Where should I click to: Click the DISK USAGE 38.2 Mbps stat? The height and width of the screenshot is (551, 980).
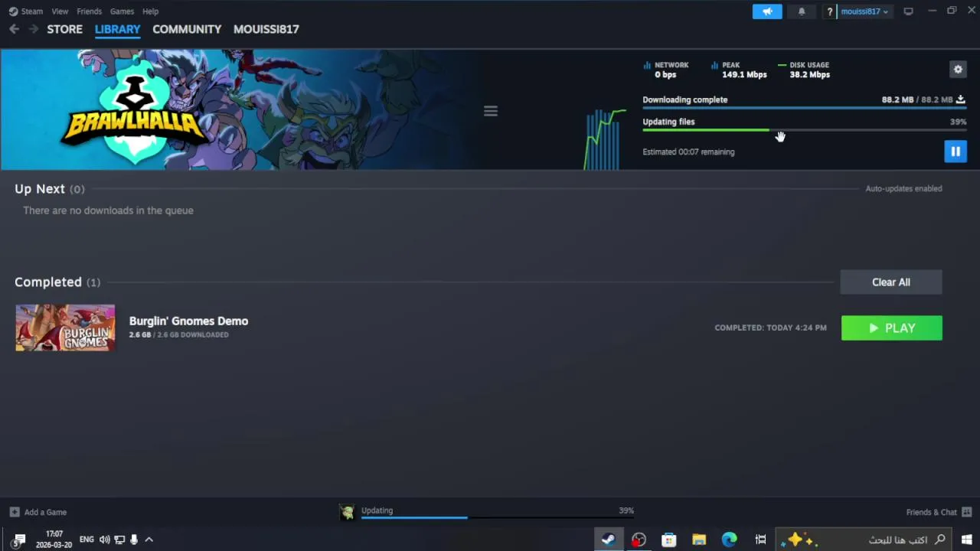click(804, 70)
